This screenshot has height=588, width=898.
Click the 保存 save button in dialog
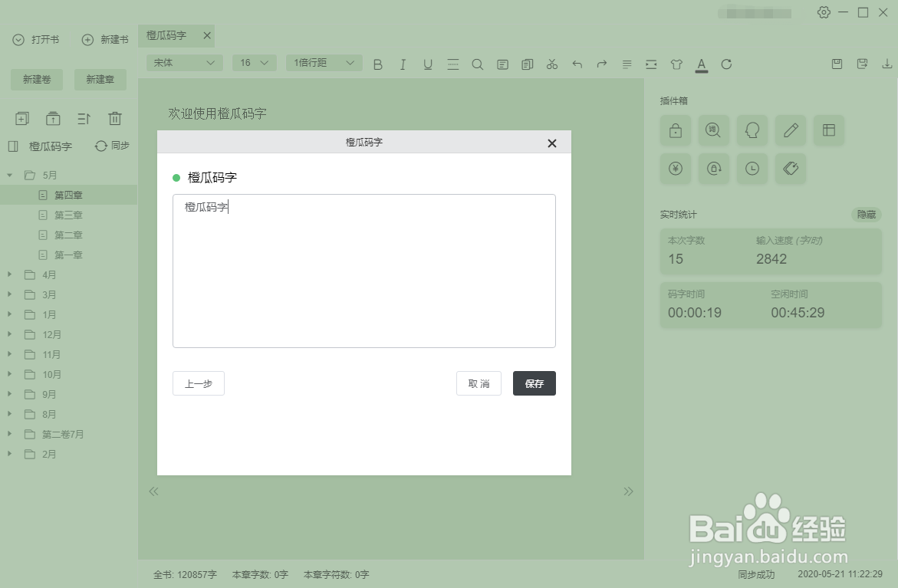point(535,383)
